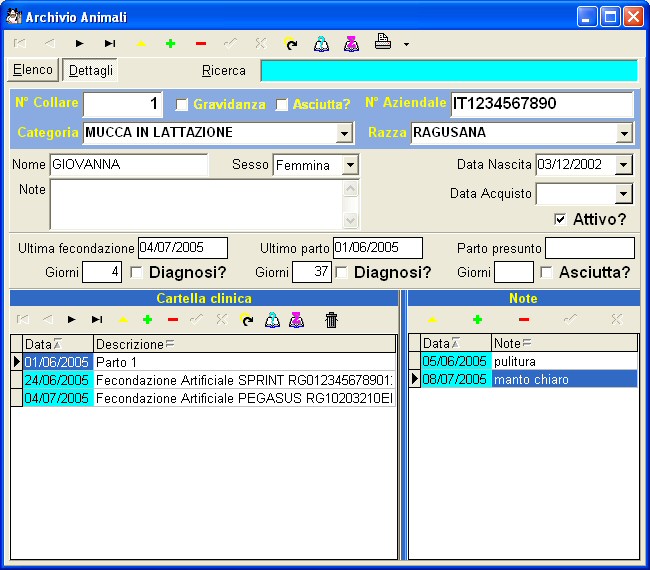Remove clinical entry with red minus
This screenshot has height=570, width=650.
(173, 320)
